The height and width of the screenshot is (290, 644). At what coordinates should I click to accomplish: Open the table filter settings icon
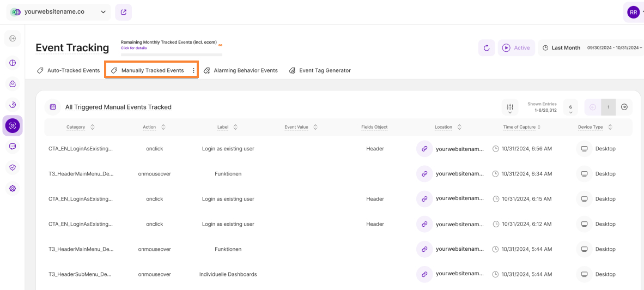(x=510, y=107)
